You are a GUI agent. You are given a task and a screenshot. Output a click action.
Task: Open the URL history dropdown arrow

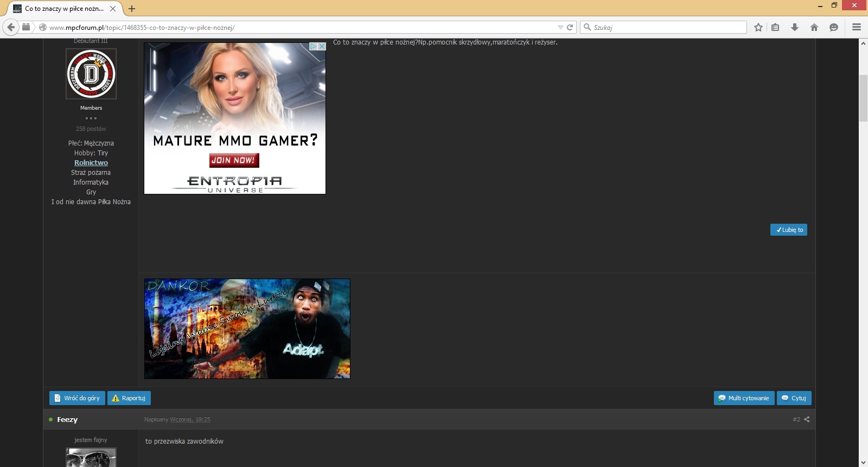(560, 27)
